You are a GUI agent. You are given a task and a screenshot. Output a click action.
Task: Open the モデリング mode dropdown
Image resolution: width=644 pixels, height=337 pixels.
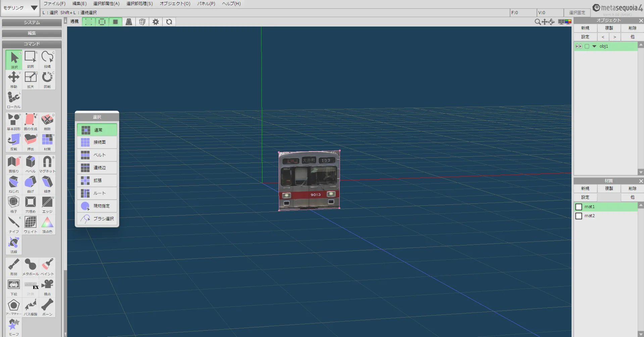(20, 8)
